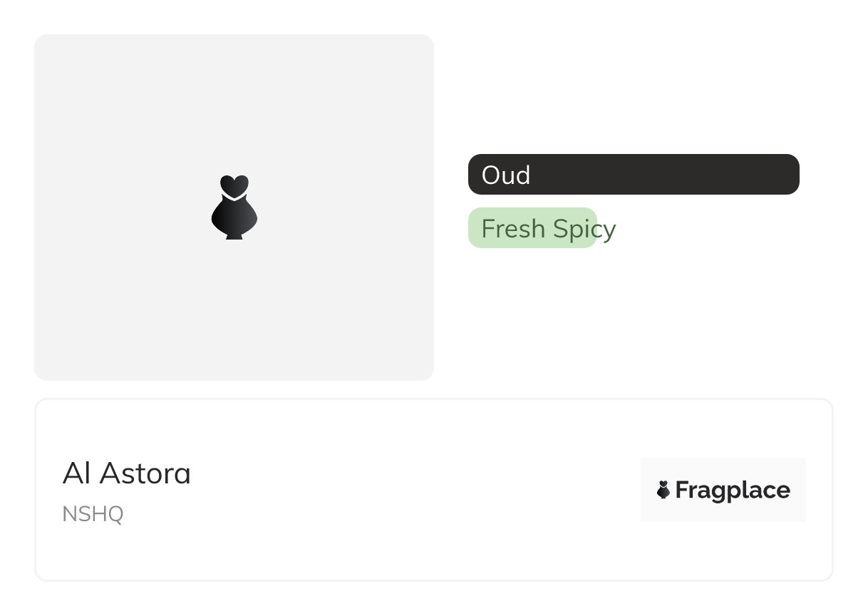Click the base of the large bottle icon
This screenshot has height=616, width=868.
pyautogui.click(x=234, y=235)
